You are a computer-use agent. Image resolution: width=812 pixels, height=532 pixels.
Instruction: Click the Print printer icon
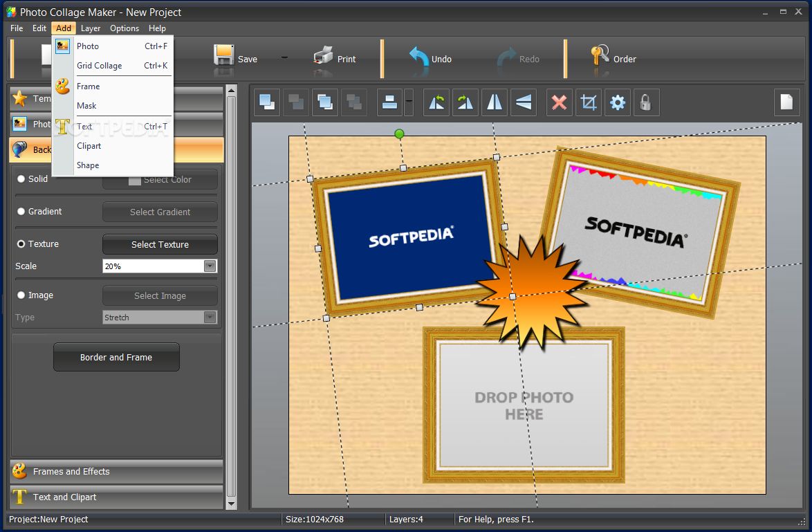tap(323, 55)
